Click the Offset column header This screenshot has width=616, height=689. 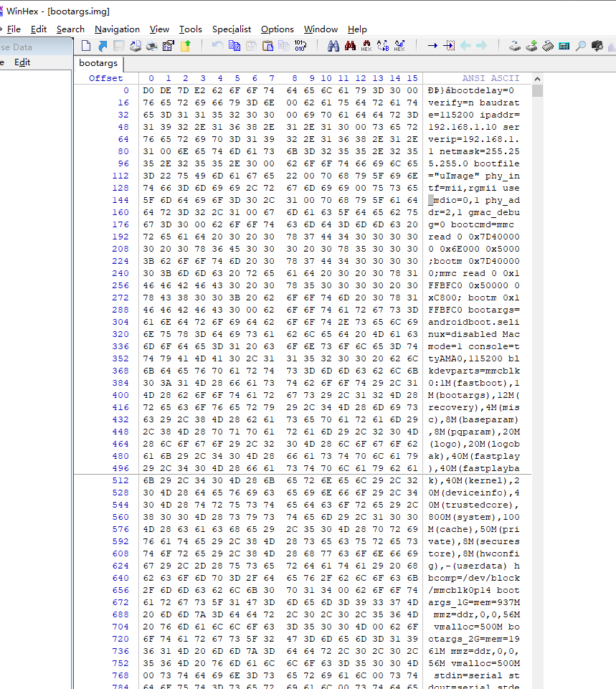[x=105, y=78]
